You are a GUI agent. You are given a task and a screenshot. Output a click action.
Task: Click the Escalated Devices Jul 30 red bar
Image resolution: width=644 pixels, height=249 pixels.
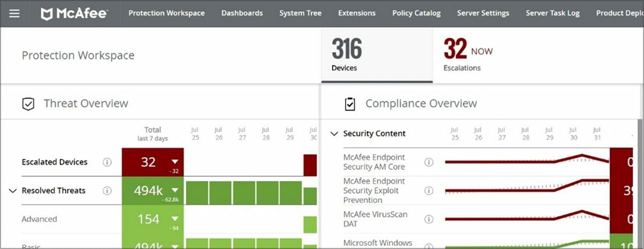[310, 165]
